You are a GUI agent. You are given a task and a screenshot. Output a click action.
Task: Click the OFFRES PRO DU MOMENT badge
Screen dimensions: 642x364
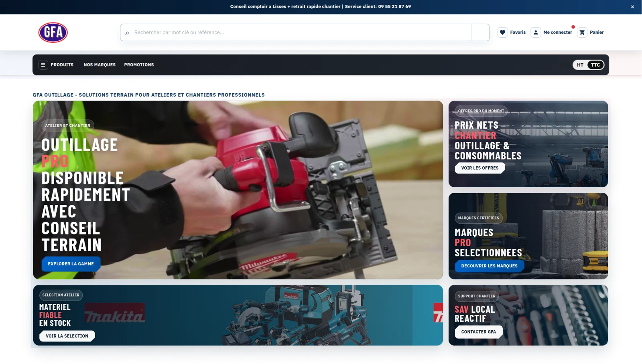coord(481,111)
